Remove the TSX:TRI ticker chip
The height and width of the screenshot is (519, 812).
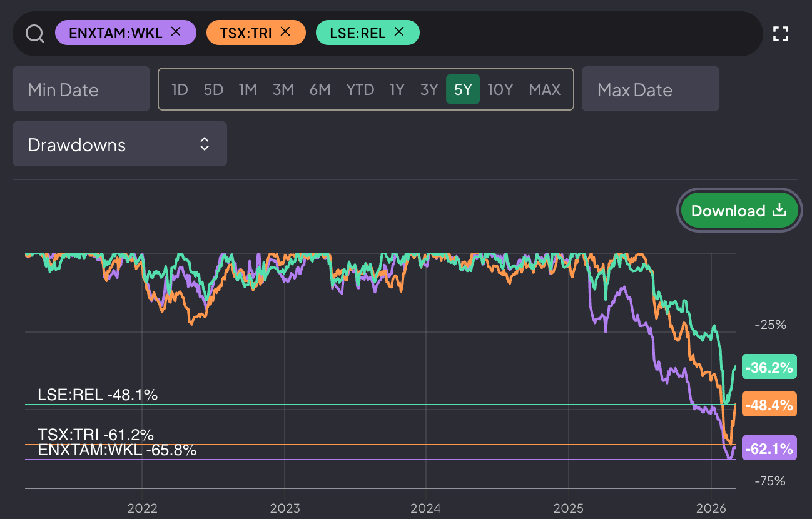285,32
